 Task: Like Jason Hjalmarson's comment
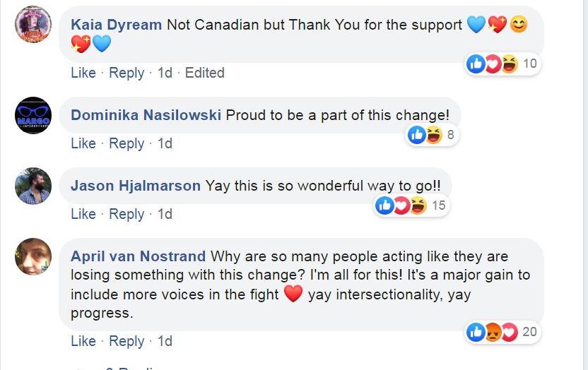point(83,214)
